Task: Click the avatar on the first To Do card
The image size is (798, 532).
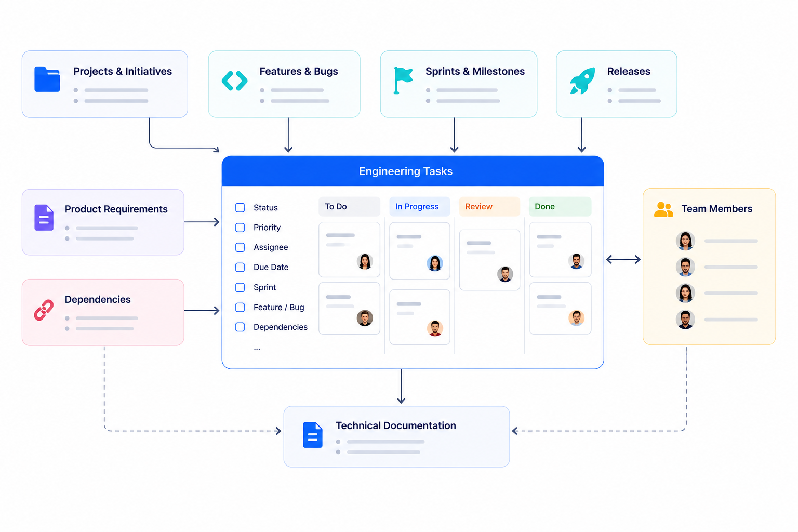Action: click(x=365, y=261)
